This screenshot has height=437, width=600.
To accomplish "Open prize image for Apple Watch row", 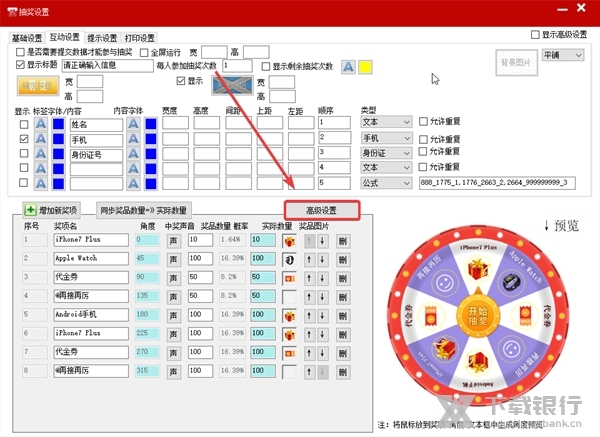I will 290,260.
